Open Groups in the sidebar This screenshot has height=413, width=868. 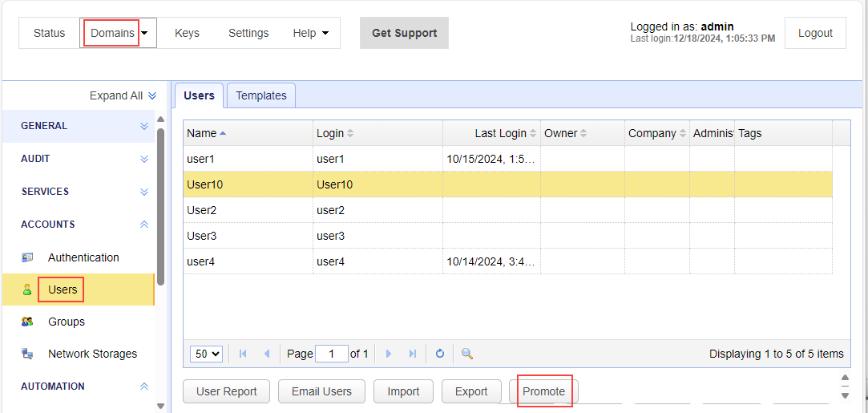click(67, 322)
